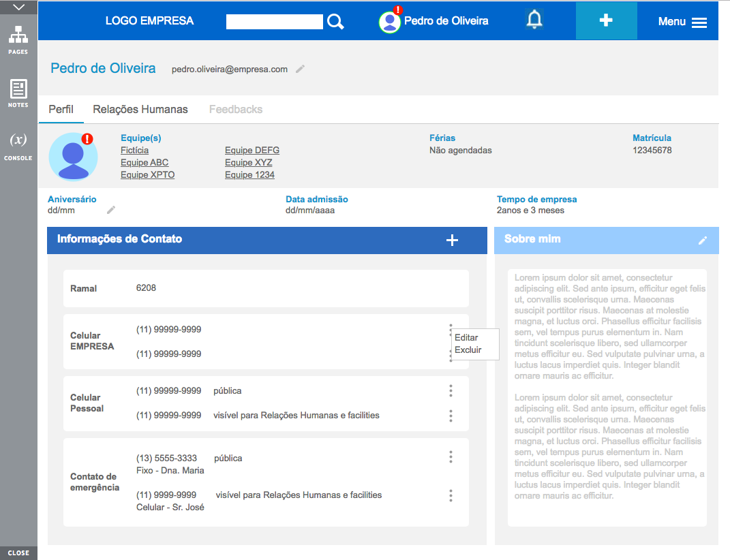This screenshot has height=560, width=730.
Task: Switch to Relações Humanas tab
Action: click(140, 109)
